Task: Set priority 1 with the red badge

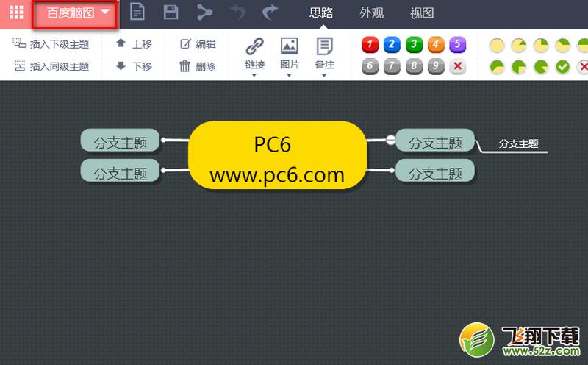Action: click(370, 45)
